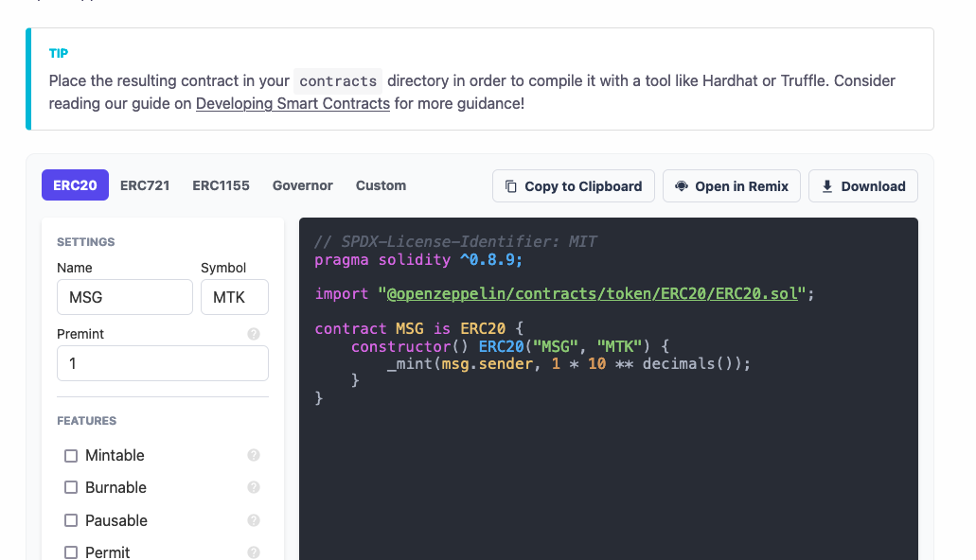Image resolution: width=976 pixels, height=560 pixels.
Task: Click the Permit help question icon
Action: tap(254, 552)
